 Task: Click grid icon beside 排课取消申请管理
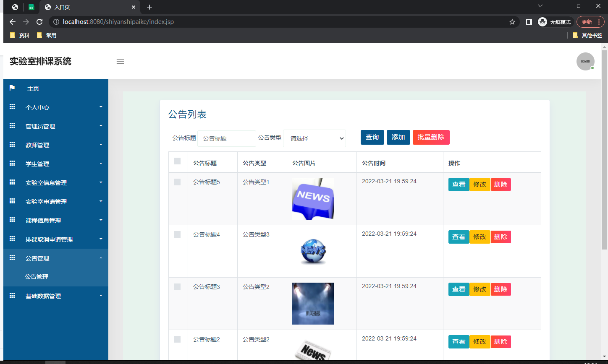pyautogui.click(x=12, y=239)
